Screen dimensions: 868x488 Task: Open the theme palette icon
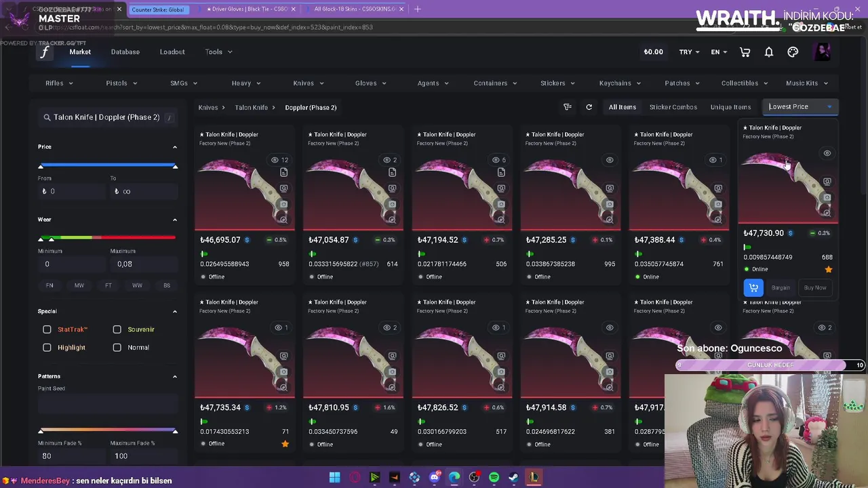point(793,52)
